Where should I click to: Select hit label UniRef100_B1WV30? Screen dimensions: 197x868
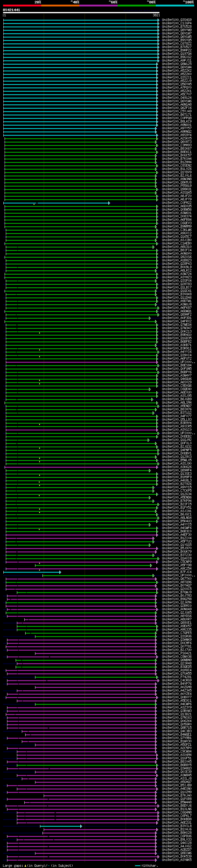coord(177,741)
